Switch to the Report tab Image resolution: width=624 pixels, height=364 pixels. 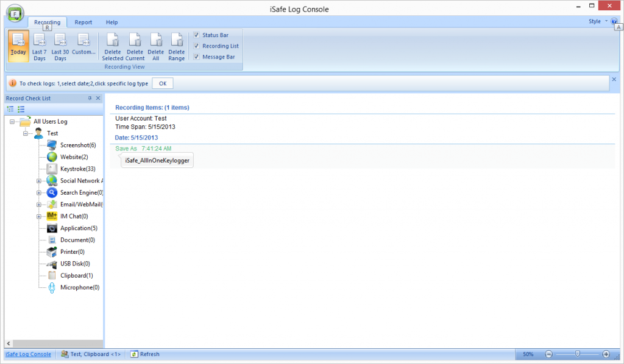point(83,23)
